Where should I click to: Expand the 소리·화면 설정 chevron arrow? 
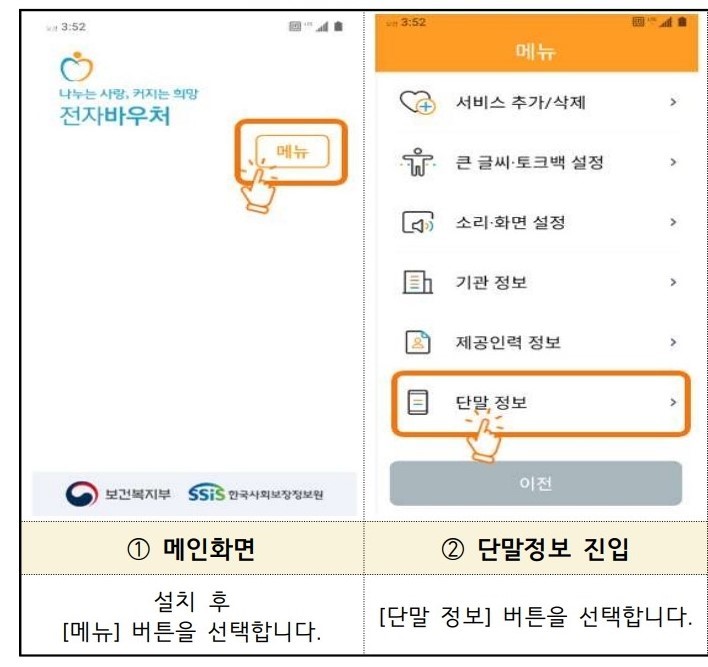coord(673,222)
